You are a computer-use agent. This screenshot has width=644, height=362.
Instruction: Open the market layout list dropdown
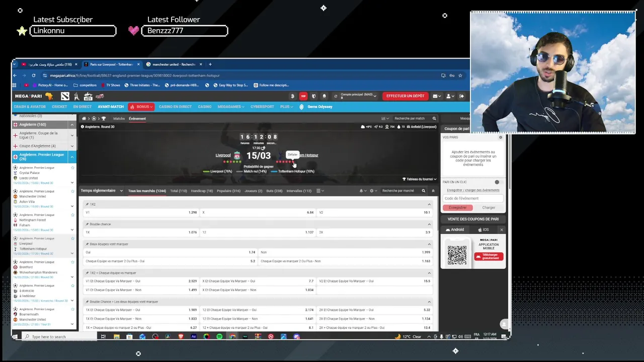(x=320, y=191)
